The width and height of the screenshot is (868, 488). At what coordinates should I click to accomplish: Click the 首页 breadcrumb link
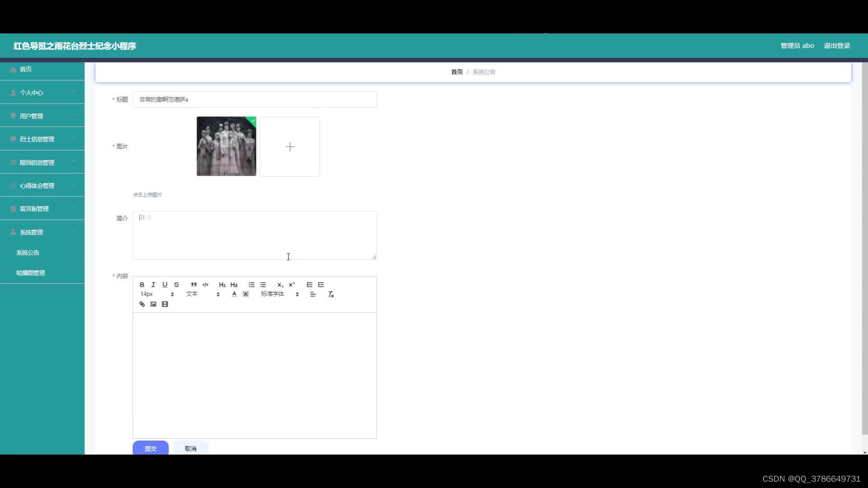(x=457, y=72)
